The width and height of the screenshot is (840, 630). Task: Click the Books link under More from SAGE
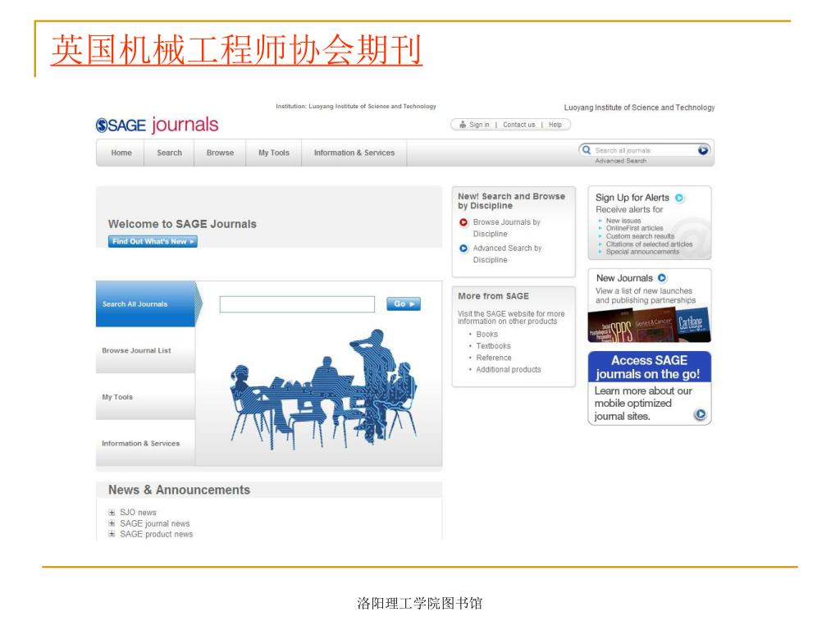point(487,335)
